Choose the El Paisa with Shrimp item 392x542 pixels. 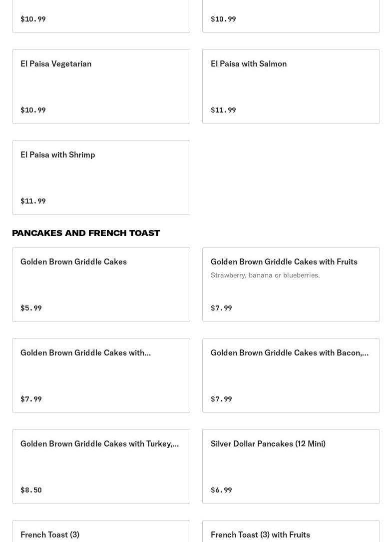(x=101, y=177)
